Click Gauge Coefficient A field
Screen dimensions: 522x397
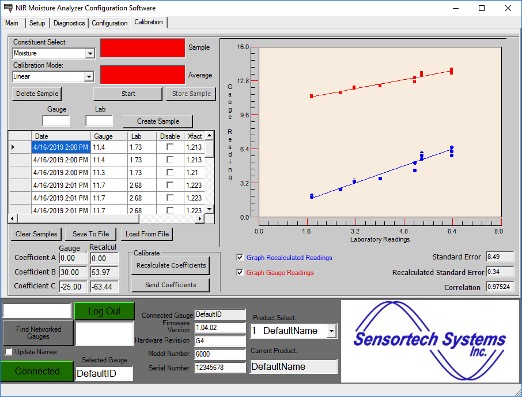coord(73,258)
